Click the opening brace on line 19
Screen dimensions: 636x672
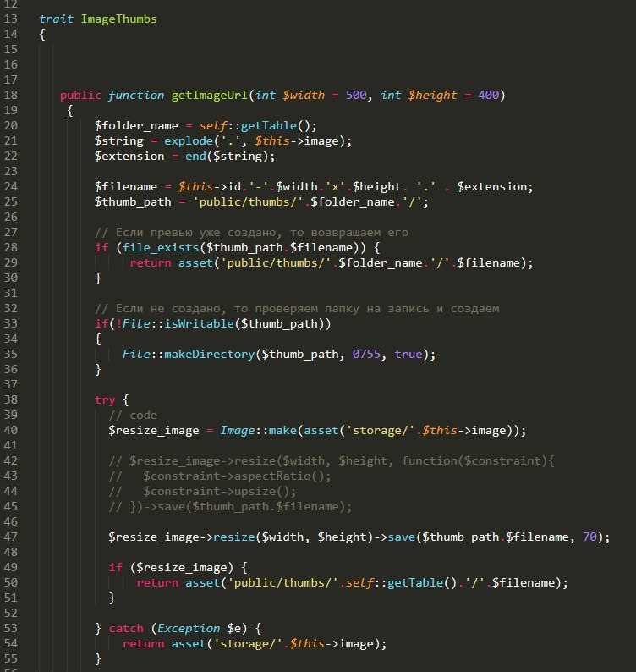point(70,111)
